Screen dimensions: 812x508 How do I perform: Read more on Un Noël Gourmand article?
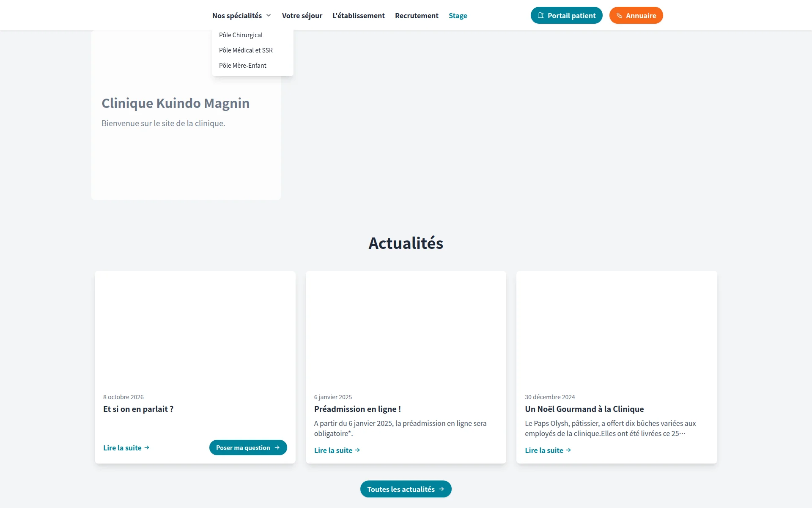pyautogui.click(x=548, y=450)
